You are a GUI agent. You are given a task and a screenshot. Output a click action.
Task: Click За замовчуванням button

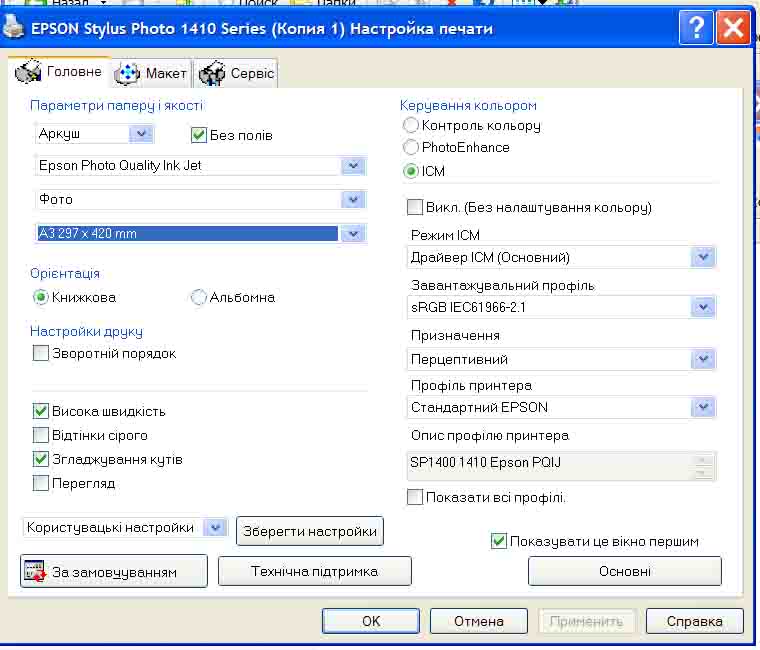click(x=114, y=571)
